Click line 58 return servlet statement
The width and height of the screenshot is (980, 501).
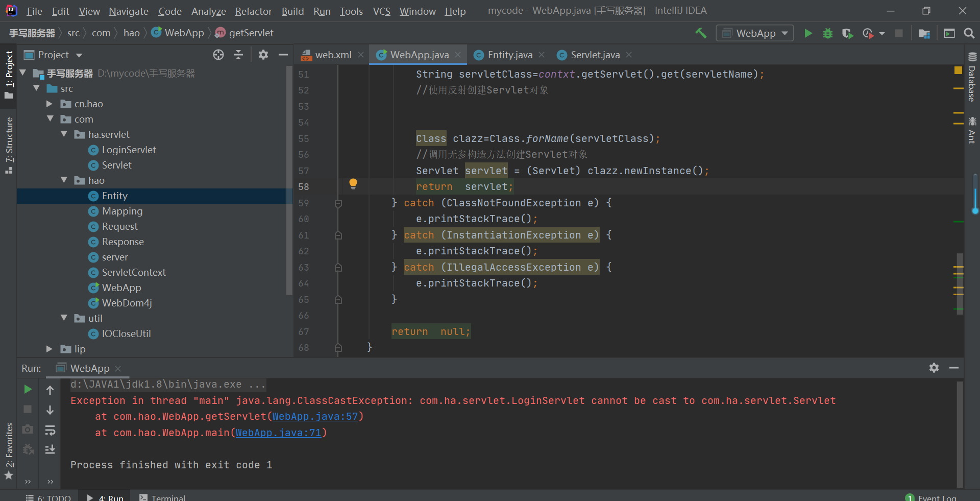pos(464,187)
